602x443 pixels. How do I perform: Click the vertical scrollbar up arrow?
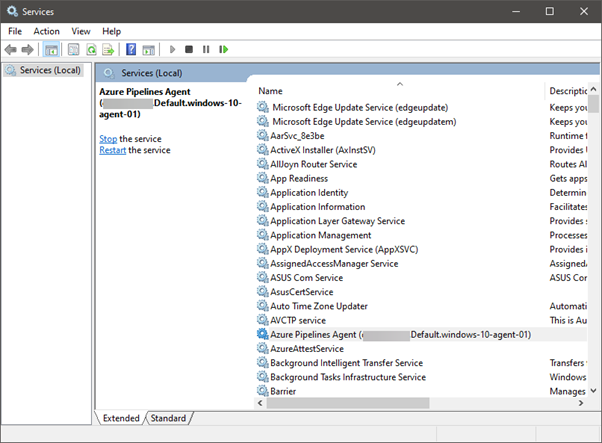coord(594,89)
